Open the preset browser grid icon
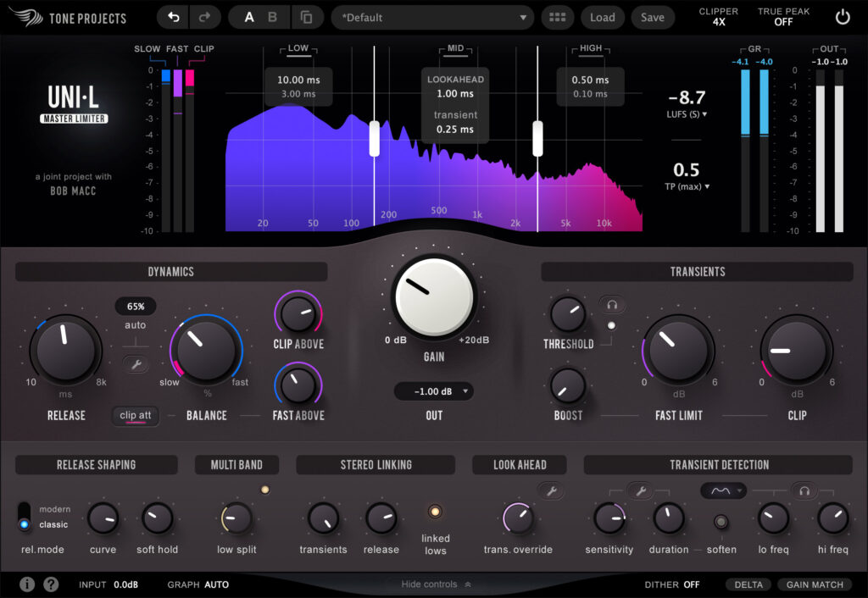 click(557, 18)
